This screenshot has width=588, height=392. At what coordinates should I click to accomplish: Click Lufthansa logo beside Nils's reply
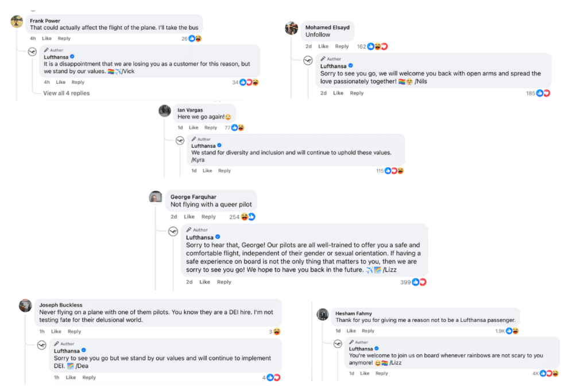click(x=308, y=61)
